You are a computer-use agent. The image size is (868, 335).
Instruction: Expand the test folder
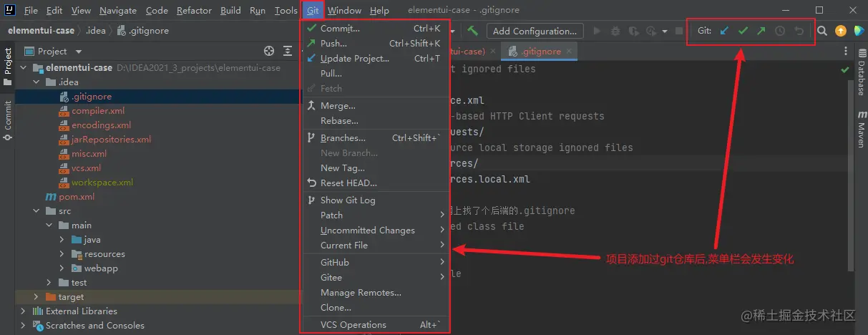pyautogui.click(x=50, y=282)
